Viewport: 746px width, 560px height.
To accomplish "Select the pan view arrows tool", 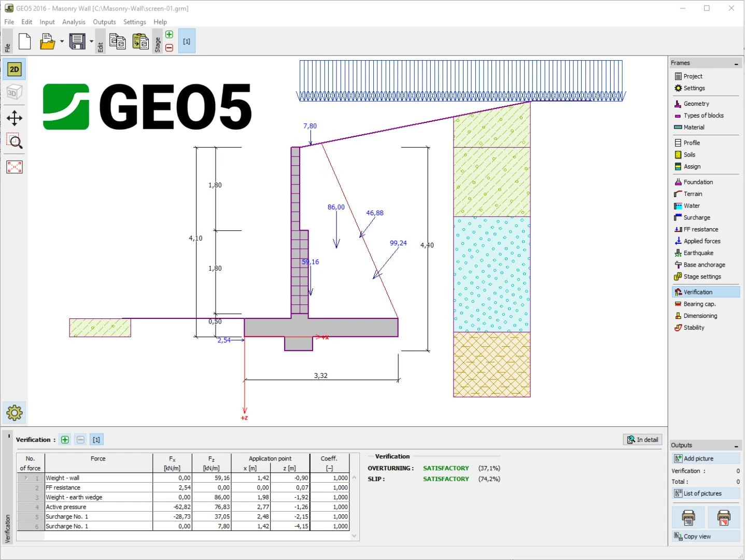I will (x=15, y=118).
